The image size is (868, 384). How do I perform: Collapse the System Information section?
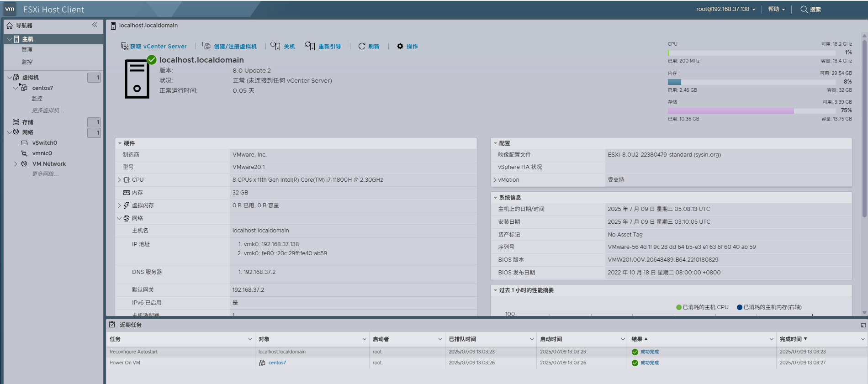pyautogui.click(x=495, y=198)
